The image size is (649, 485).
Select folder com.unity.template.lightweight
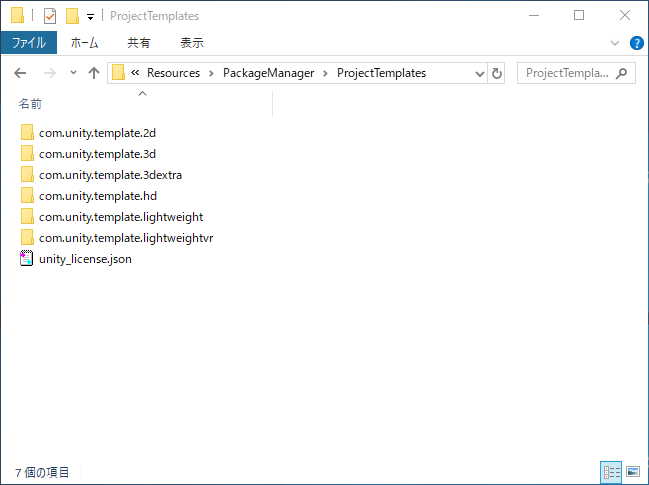click(121, 217)
